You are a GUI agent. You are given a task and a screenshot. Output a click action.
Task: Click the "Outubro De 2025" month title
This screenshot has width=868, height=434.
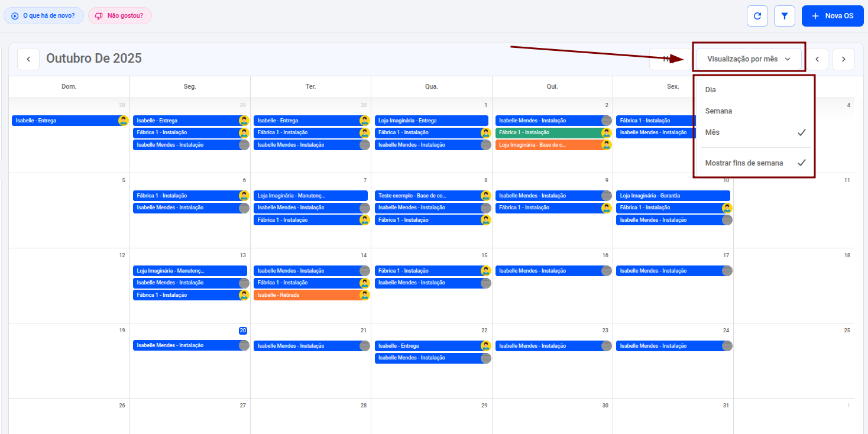[x=94, y=59]
